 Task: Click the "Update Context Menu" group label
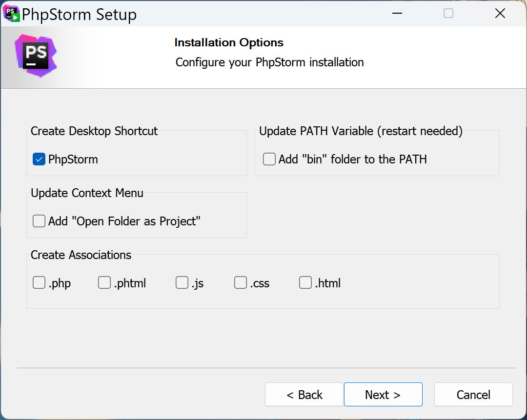coord(87,193)
